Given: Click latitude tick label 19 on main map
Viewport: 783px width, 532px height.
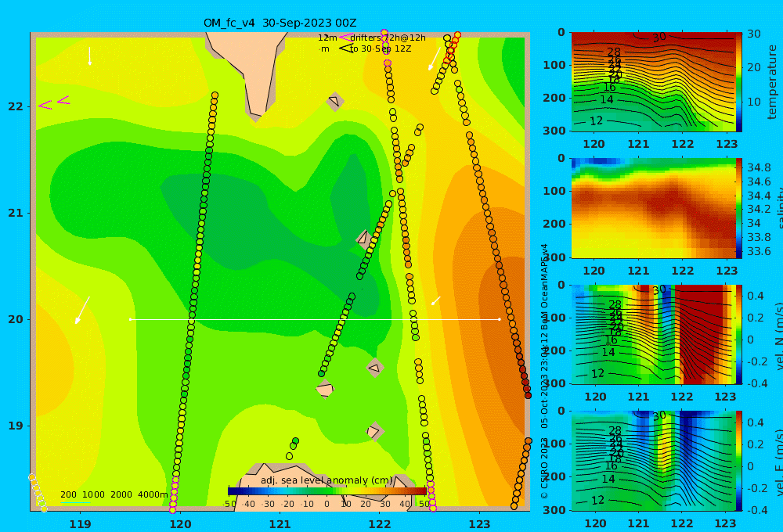Looking at the screenshot, I should (x=16, y=426).
